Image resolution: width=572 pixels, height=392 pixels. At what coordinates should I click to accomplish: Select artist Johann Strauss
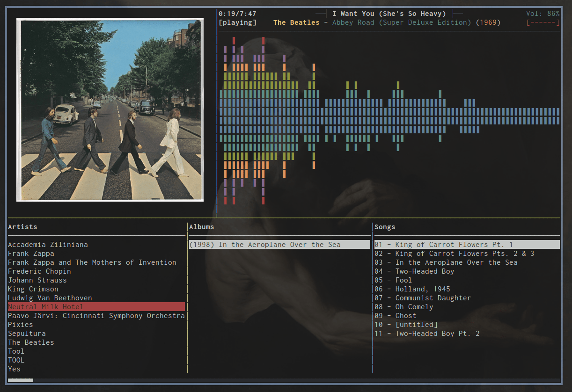37,280
